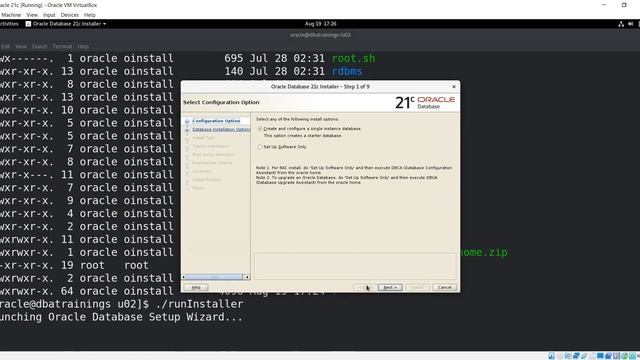Click the VirtualBox USB devices status icon
The image size is (640, 360).
coord(584,356)
